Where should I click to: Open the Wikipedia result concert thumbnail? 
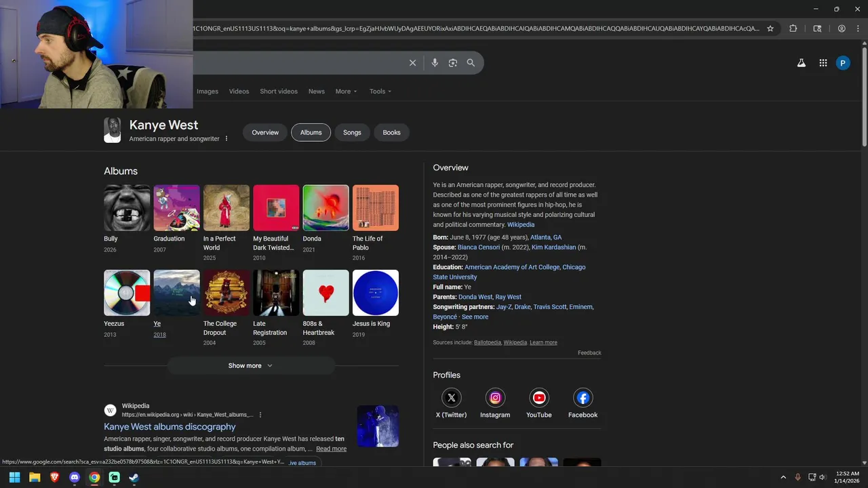point(378,426)
